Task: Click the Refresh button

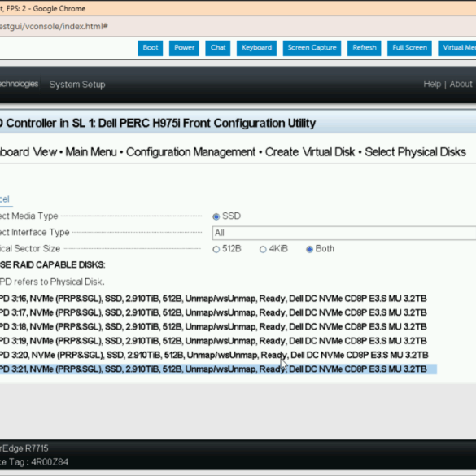Action: click(365, 48)
